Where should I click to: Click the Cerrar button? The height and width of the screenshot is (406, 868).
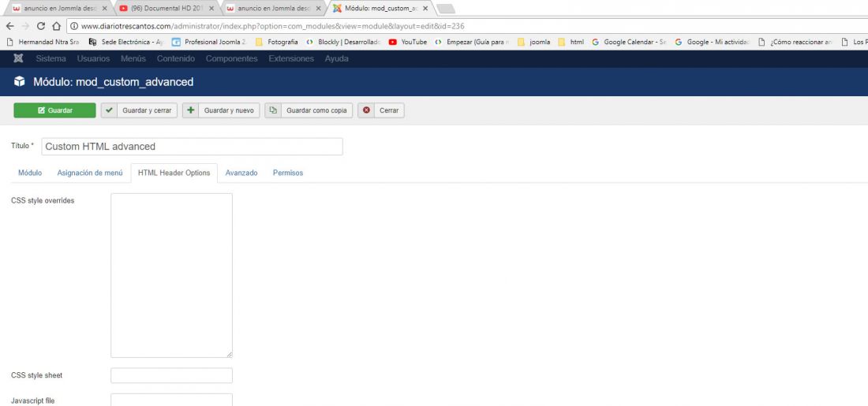[381, 110]
